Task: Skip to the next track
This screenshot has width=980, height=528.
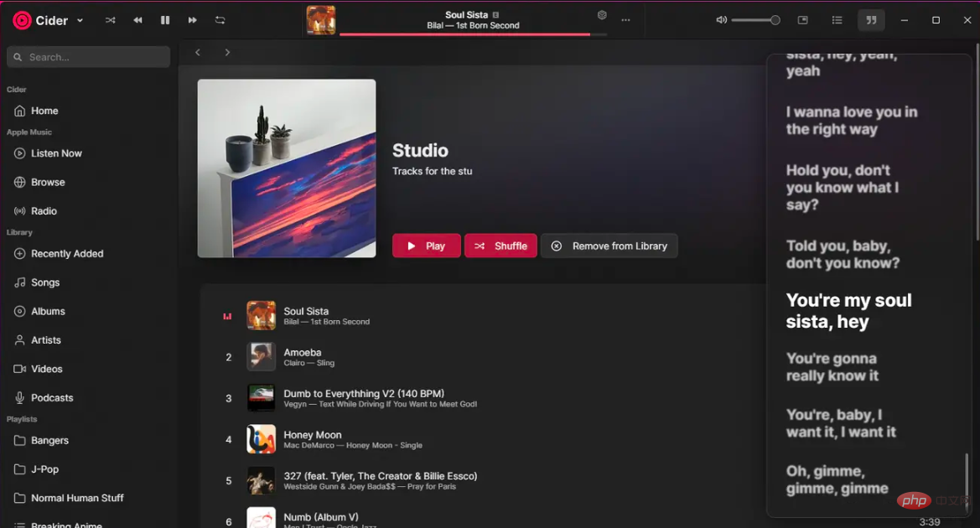Action: coord(193,20)
